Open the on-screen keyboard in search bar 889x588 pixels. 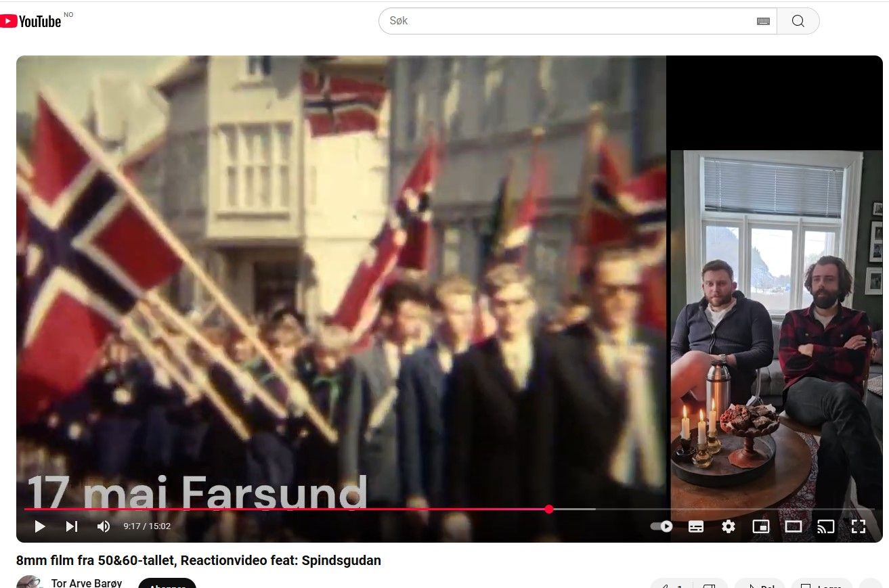point(762,21)
